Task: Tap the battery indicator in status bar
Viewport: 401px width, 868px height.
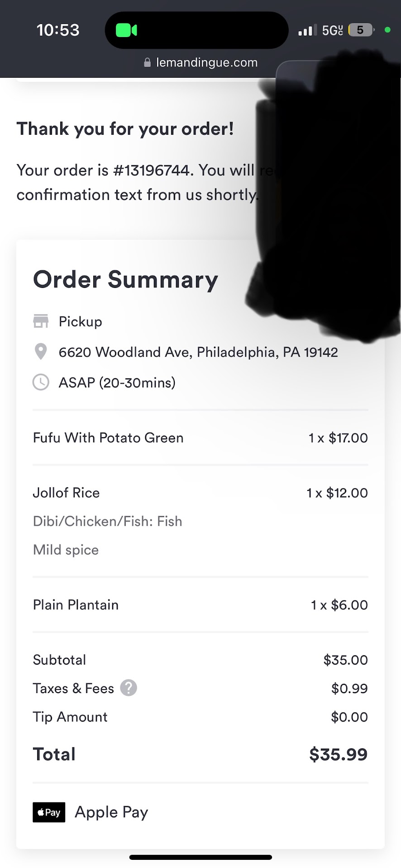Action: [361, 30]
